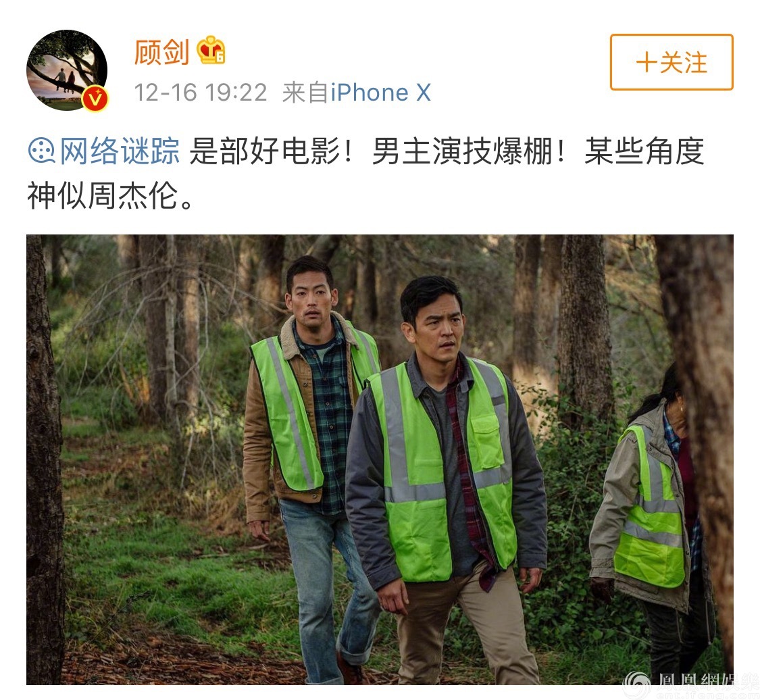
Task: Open the iPhone X source link
Action: click(x=380, y=92)
